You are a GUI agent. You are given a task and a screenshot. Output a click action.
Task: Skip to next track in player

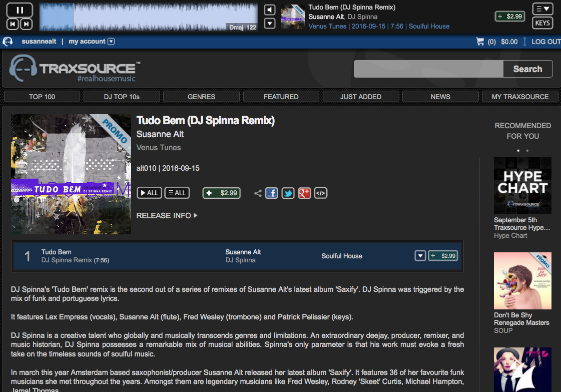click(x=26, y=25)
